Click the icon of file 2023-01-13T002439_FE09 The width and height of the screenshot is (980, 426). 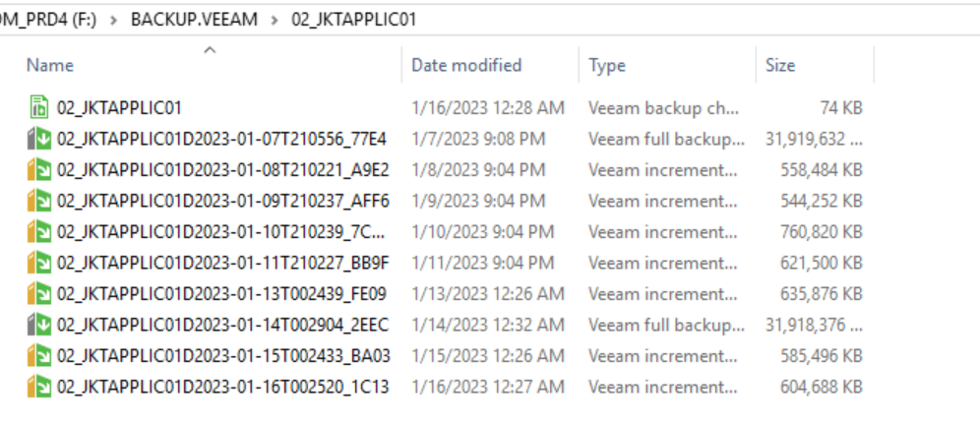38,293
